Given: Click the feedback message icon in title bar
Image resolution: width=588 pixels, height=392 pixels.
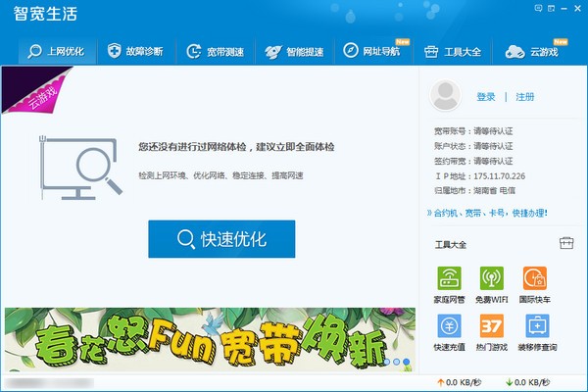Looking at the screenshot, I should click(538, 8).
